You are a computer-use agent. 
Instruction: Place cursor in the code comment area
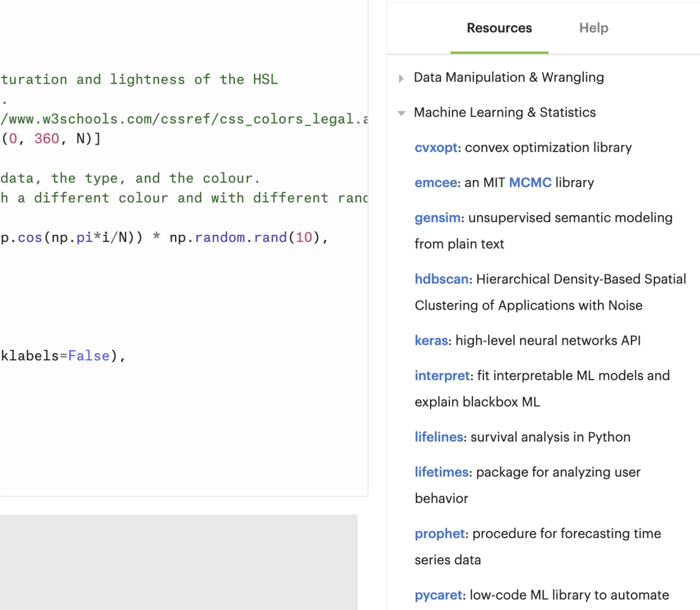click(x=128, y=178)
